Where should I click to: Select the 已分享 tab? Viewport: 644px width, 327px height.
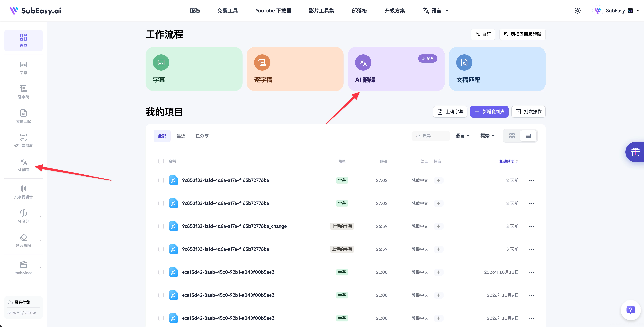click(x=202, y=136)
